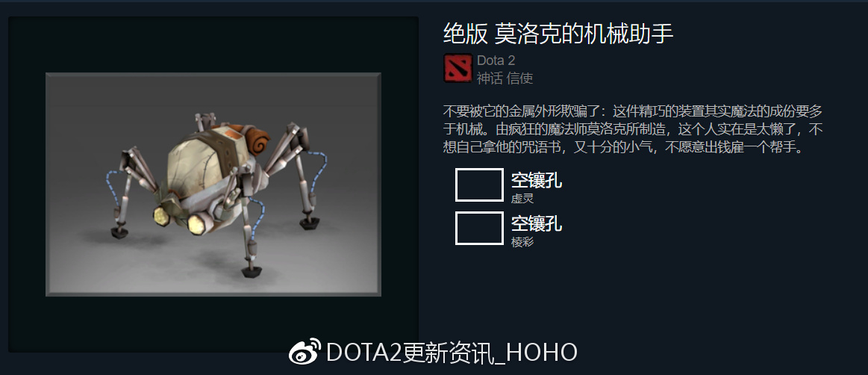868x375 pixels.
Task: Click the courier's left glowing headlight
Action: coord(162,215)
